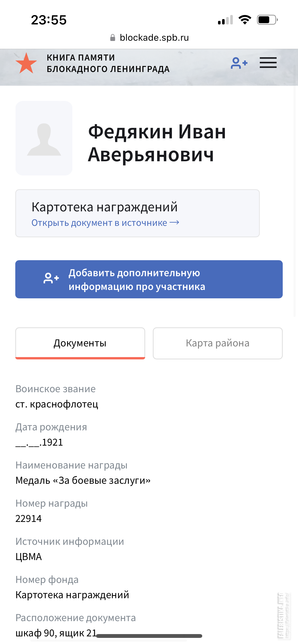Tap the 23:55 clock in status bar
The height and width of the screenshot is (644, 298).
[x=49, y=20]
